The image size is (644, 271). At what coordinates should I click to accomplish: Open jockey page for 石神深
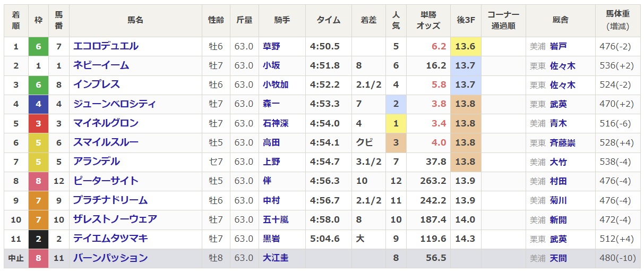(x=276, y=123)
